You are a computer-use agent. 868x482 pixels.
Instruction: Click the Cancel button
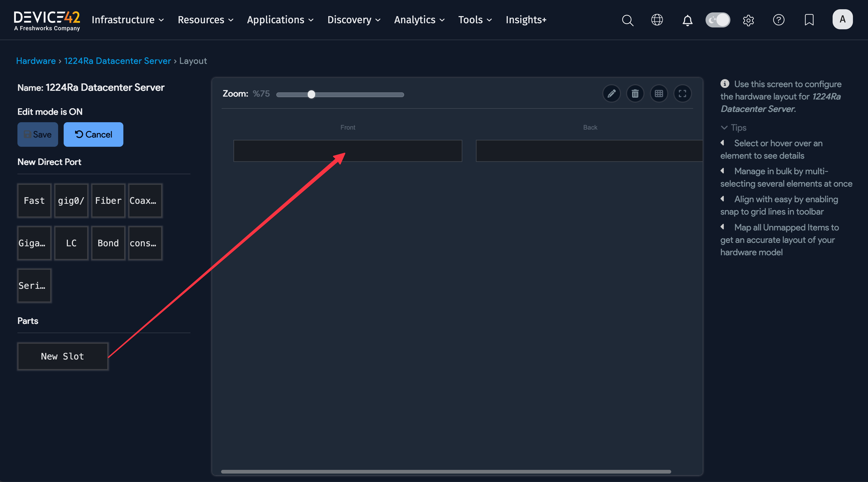pyautogui.click(x=93, y=134)
